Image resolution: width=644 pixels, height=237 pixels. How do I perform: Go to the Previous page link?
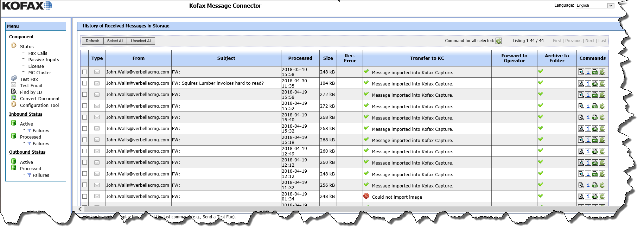pyautogui.click(x=573, y=41)
